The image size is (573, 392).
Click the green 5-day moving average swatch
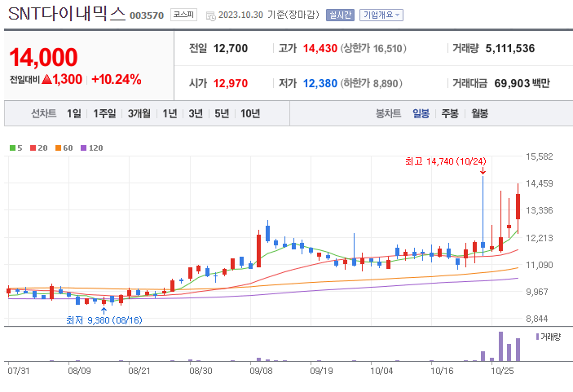(x=12, y=148)
